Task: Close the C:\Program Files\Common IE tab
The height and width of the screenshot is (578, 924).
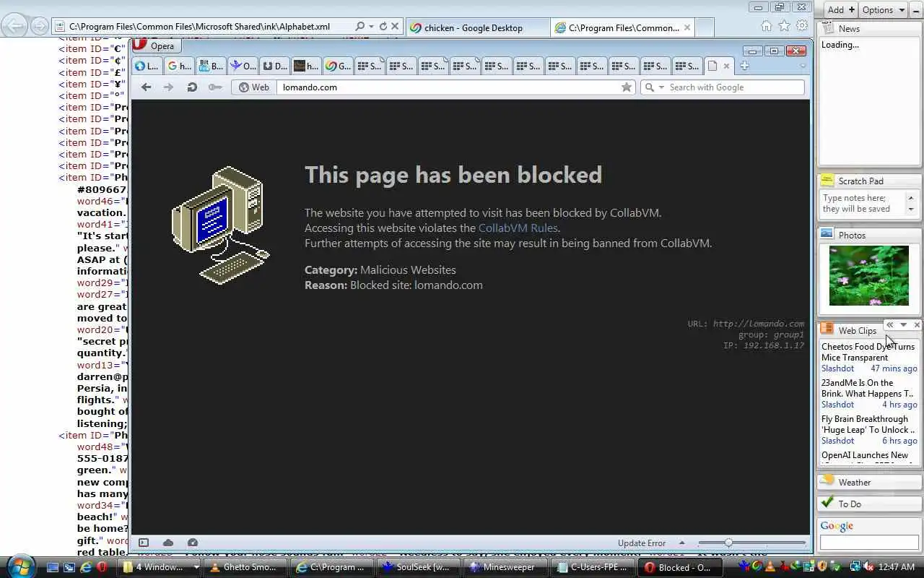Action: (687, 27)
